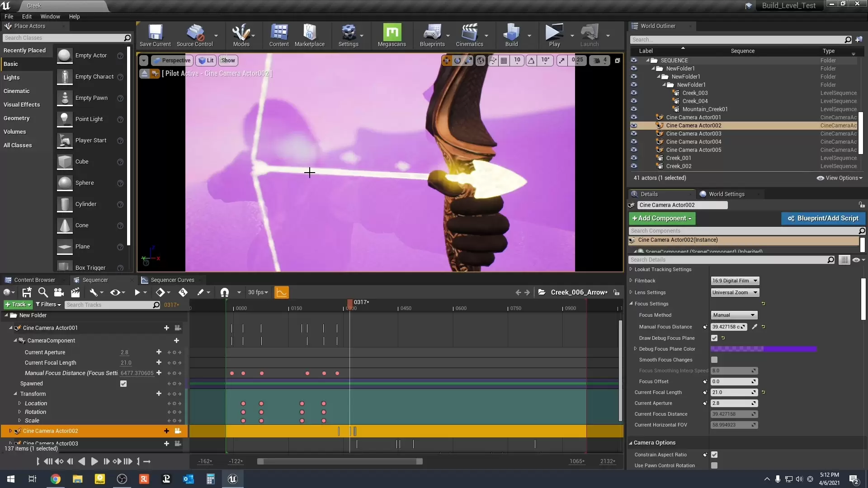
Task: Switch to the Content Browser tab
Action: 34,280
